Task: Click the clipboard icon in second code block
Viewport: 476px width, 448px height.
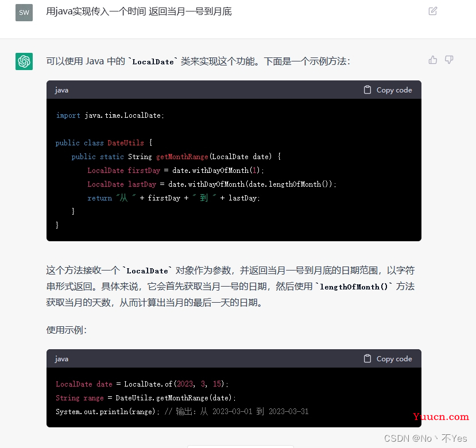Action: pos(367,359)
